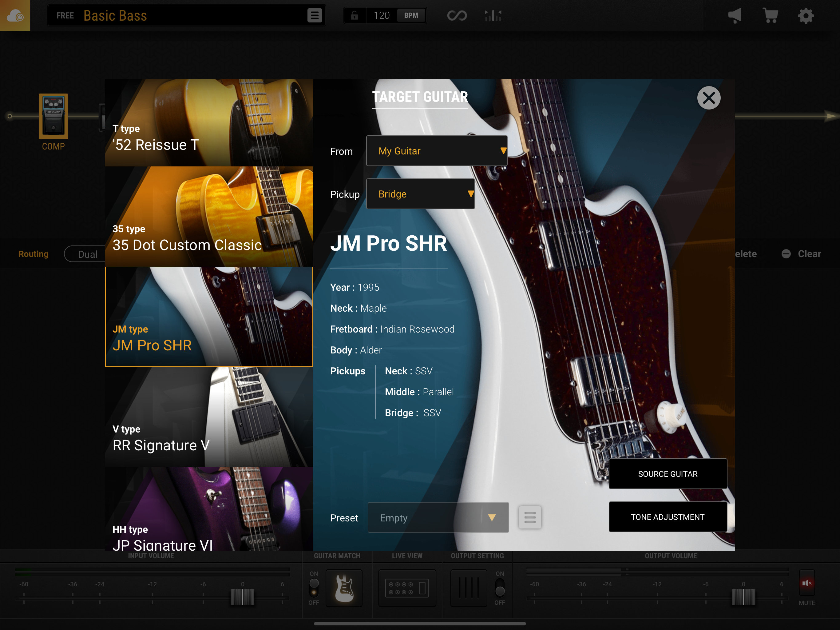Open the rhythm pattern icon next to looper
The width and height of the screenshot is (840, 630).
(x=493, y=15)
